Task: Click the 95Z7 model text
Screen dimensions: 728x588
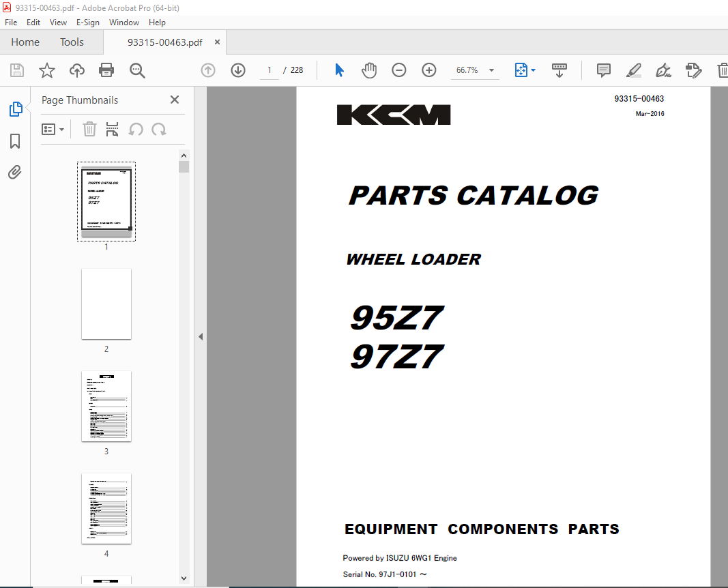Action: pyautogui.click(x=397, y=318)
